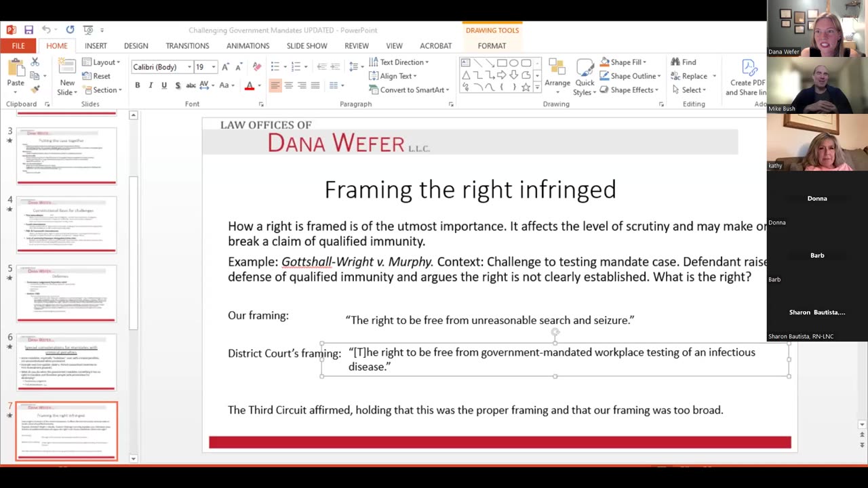The image size is (868, 488).
Task: Start slideshow from beginning icon
Action: pos(88,30)
